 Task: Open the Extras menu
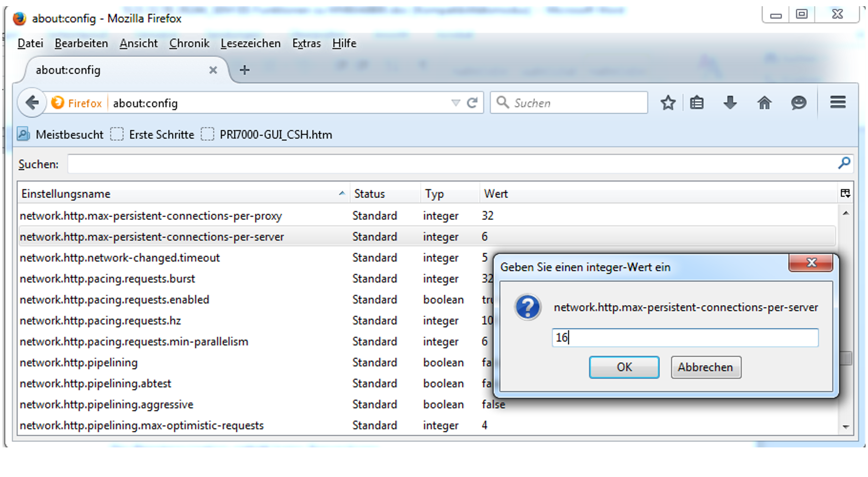tap(306, 43)
